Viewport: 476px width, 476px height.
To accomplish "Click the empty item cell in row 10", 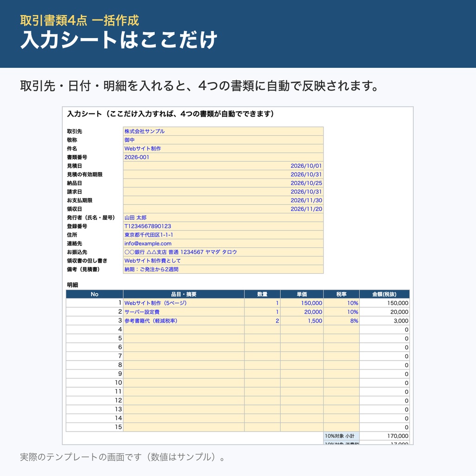I will click(x=184, y=383).
